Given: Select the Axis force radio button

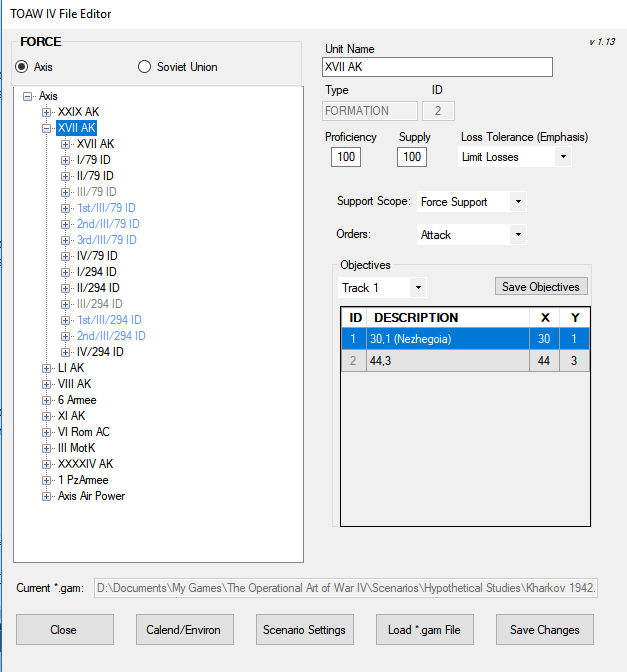Looking at the screenshot, I should [21, 67].
